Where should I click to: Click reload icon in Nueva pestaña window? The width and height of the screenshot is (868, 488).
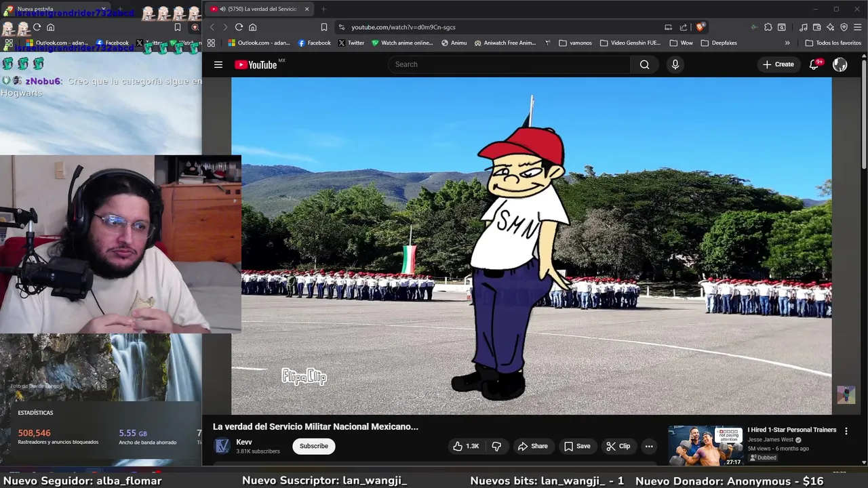click(x=37, y=27)
